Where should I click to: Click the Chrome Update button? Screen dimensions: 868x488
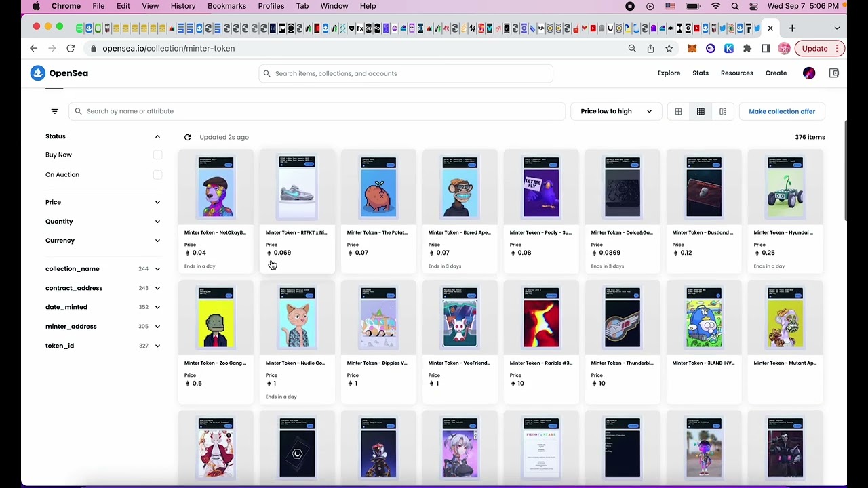821,48
